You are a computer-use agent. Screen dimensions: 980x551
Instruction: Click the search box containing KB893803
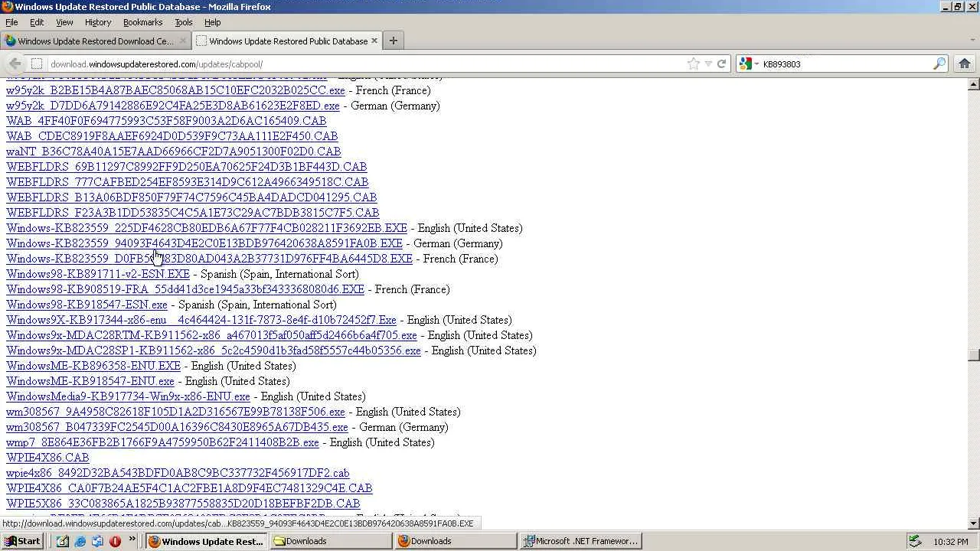pos(846,64)
